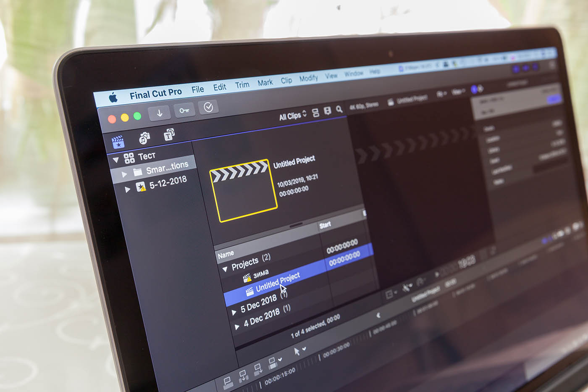Open the All Clips filter dropdown

(x=291, y=115)
